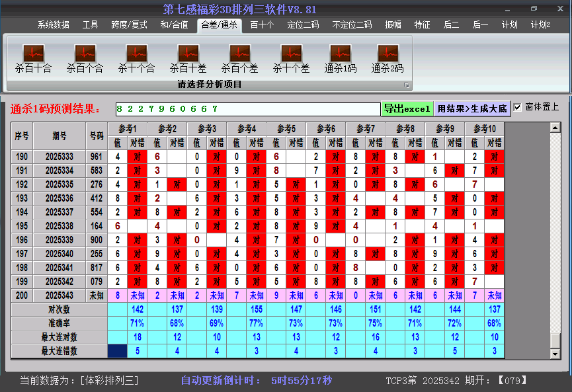This screenshot has height=392, width=572.
Task: Open the 杀十个合 analysis
Action: click(x=136, y=53)
